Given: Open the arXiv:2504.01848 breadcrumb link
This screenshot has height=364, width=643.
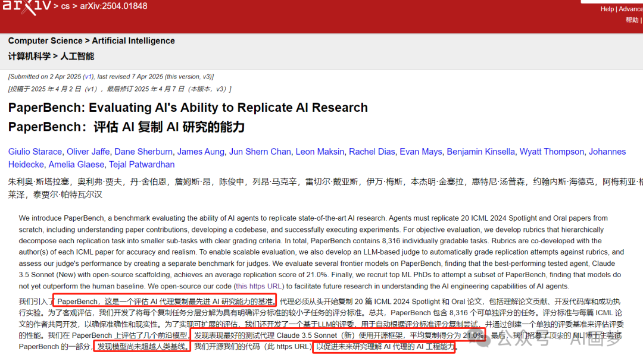Looking at the screenshot, I should click(x=114, y=6).
